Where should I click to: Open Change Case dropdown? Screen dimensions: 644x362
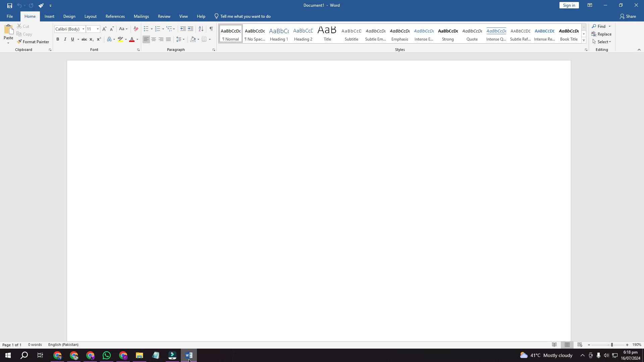(x=123, y=29)
